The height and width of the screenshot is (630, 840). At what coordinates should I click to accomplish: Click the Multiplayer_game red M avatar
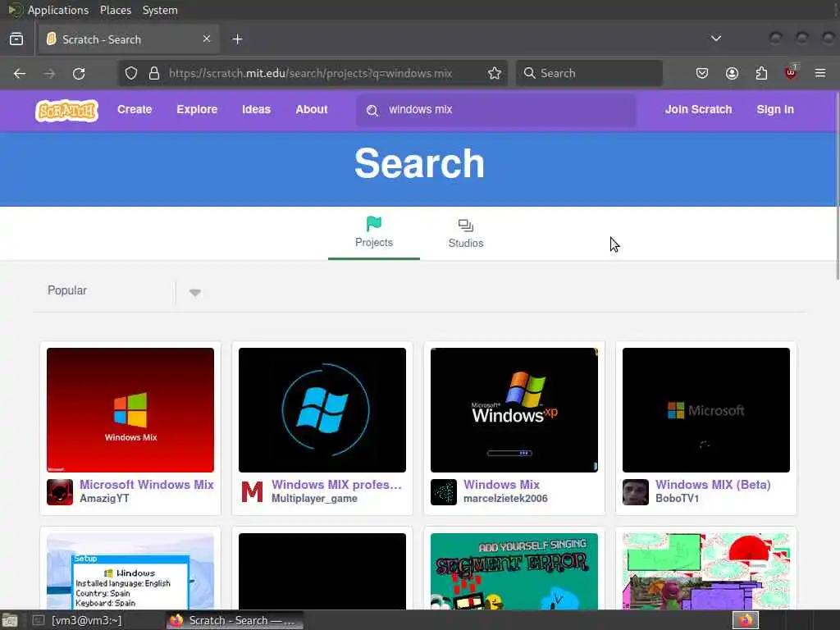click(252, 492)
